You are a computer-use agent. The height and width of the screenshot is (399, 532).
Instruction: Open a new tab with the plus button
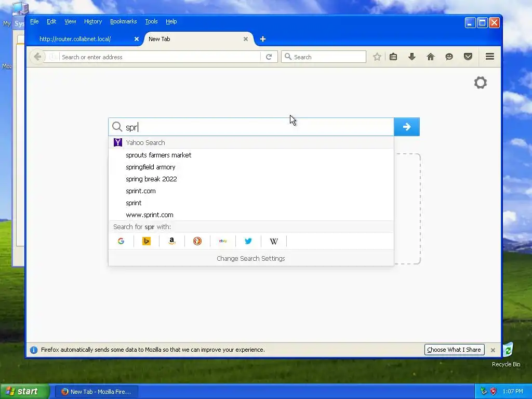tap(262, 39)
